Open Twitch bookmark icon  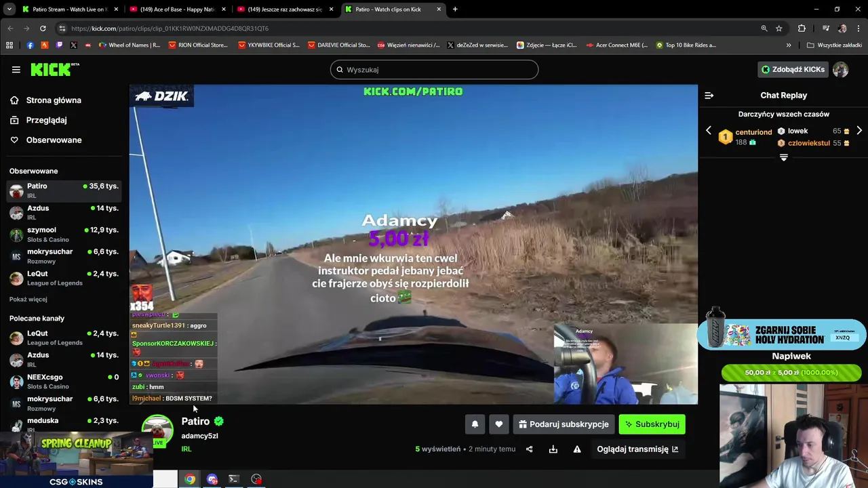59,45
